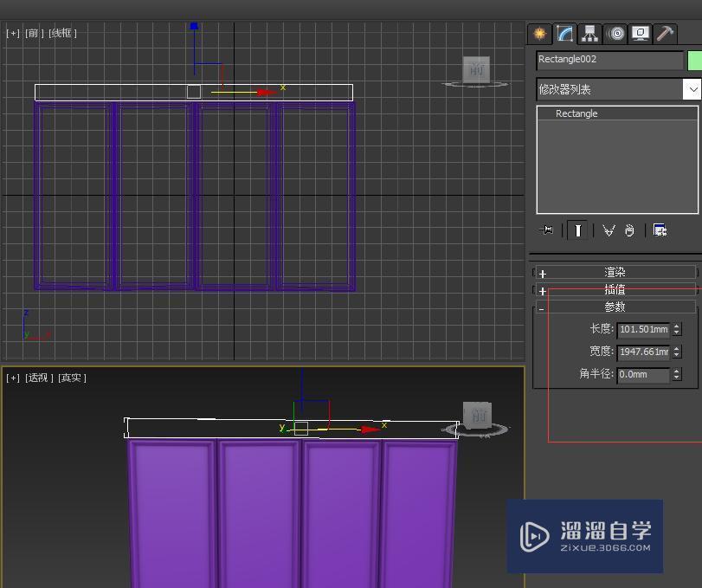Expand the 插值 rollout
The height and width of the screenshot is (588, 702).
coord(615,289)
